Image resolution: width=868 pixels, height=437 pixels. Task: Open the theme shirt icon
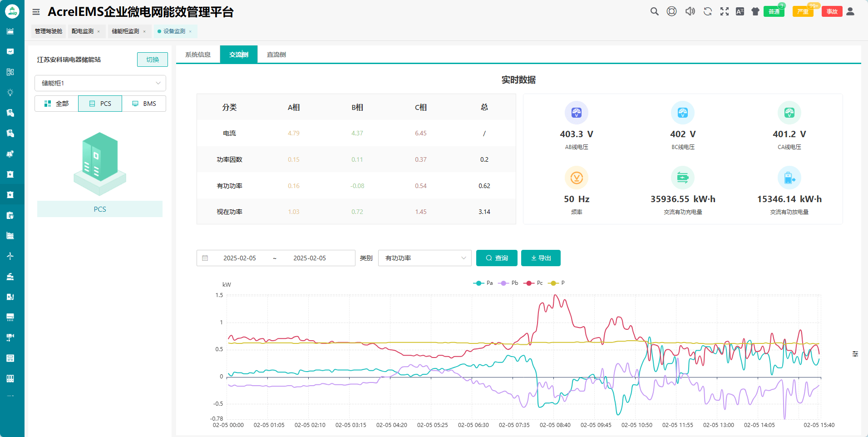click(x=755, y=11)
